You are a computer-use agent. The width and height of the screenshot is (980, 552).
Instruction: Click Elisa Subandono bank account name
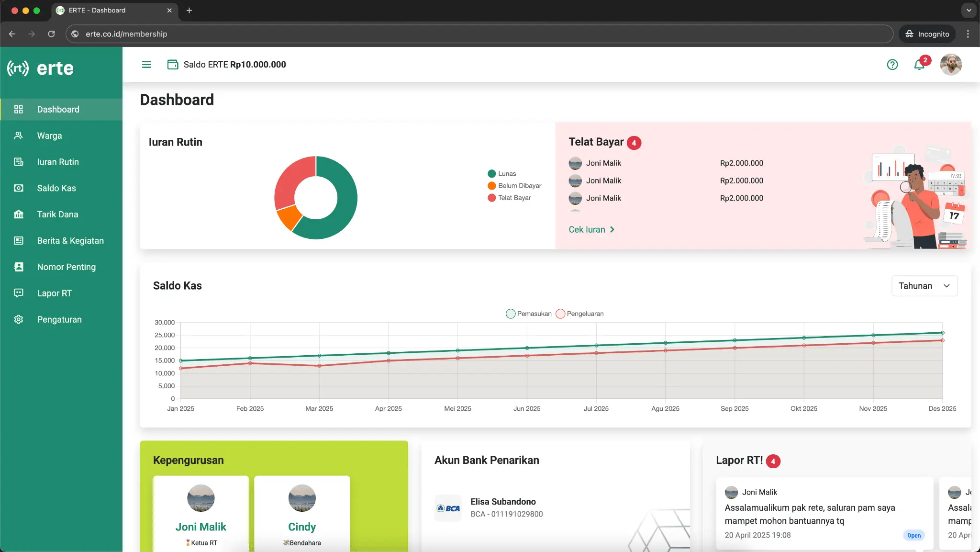coord(503,502)
